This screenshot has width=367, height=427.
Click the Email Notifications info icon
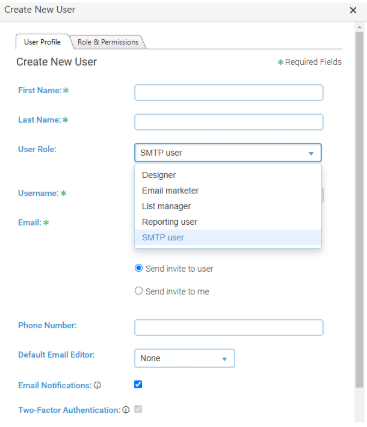pyautogui.click(x=97, y=385)
